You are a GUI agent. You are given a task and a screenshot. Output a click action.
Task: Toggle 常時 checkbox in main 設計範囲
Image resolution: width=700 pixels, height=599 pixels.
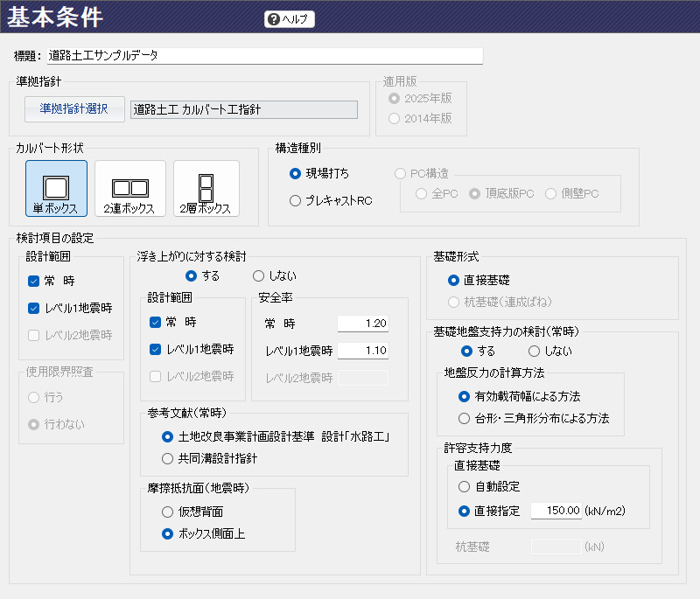click(x=34, y=282)
